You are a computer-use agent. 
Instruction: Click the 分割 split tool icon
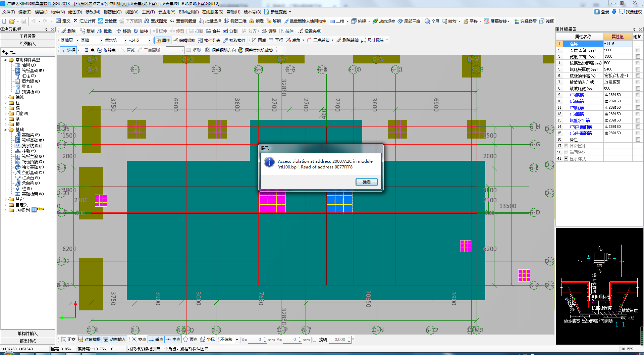click(x=225, y=31)
